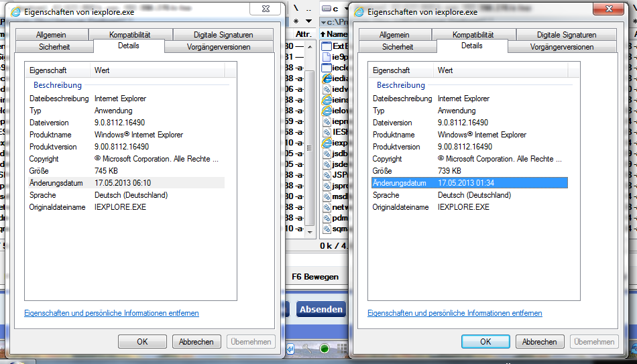Select the 'iexp' Internet Explorer file icon
The image size is (637, 364).
[327, 143]
